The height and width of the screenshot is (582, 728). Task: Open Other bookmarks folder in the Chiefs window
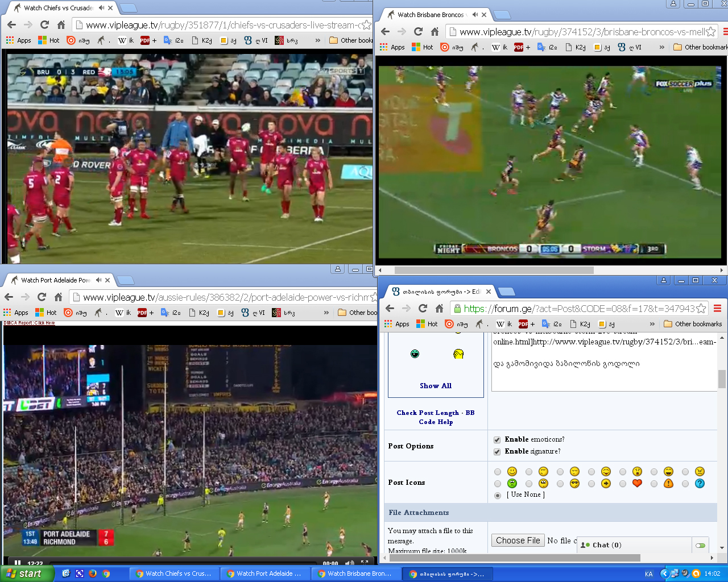(x=352, y=40)
